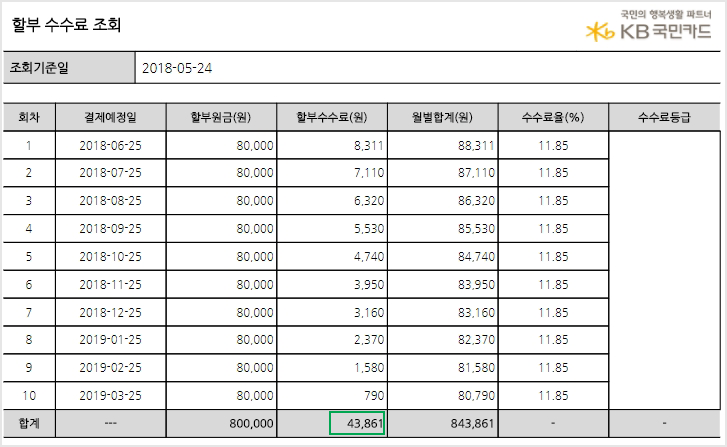Click the 80,000 principal for 2019-03-25
727x447 pixels.
tap(255, 396)
